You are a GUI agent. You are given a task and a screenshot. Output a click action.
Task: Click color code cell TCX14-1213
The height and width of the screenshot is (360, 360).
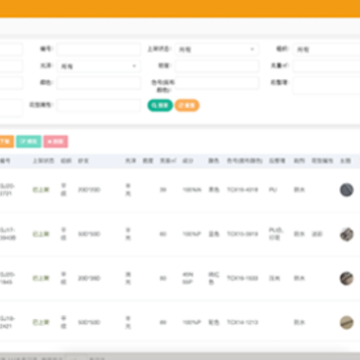click(x=242, y=322)
